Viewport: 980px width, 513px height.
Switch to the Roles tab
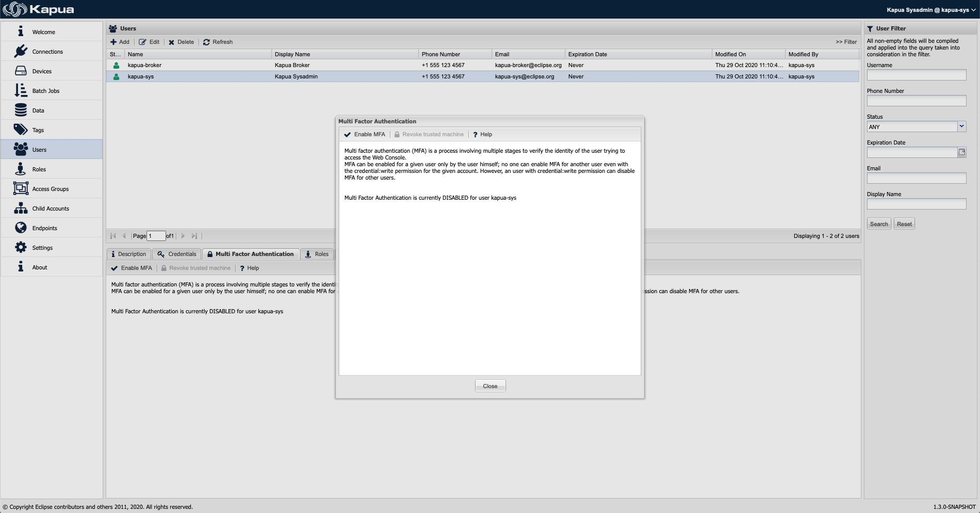click(317, 254)
